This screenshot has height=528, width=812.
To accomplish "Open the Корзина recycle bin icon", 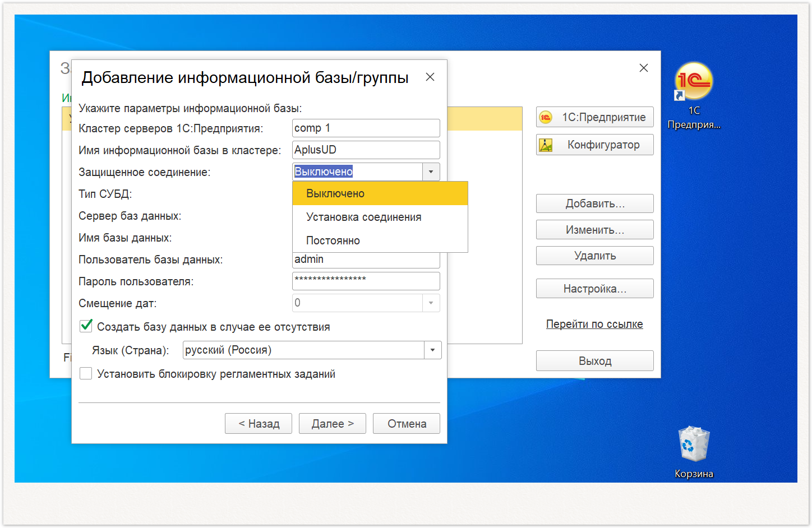I will point(694,452).
